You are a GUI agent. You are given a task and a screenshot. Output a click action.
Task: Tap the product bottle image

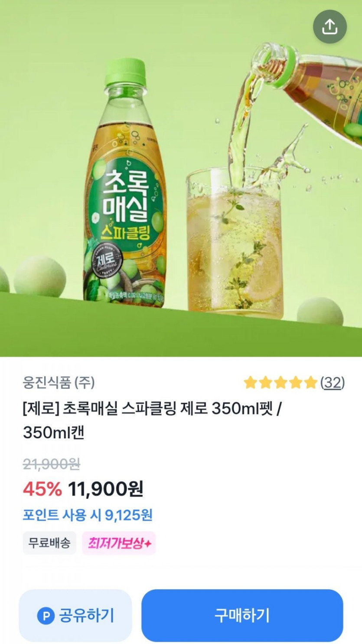[125, 182]
